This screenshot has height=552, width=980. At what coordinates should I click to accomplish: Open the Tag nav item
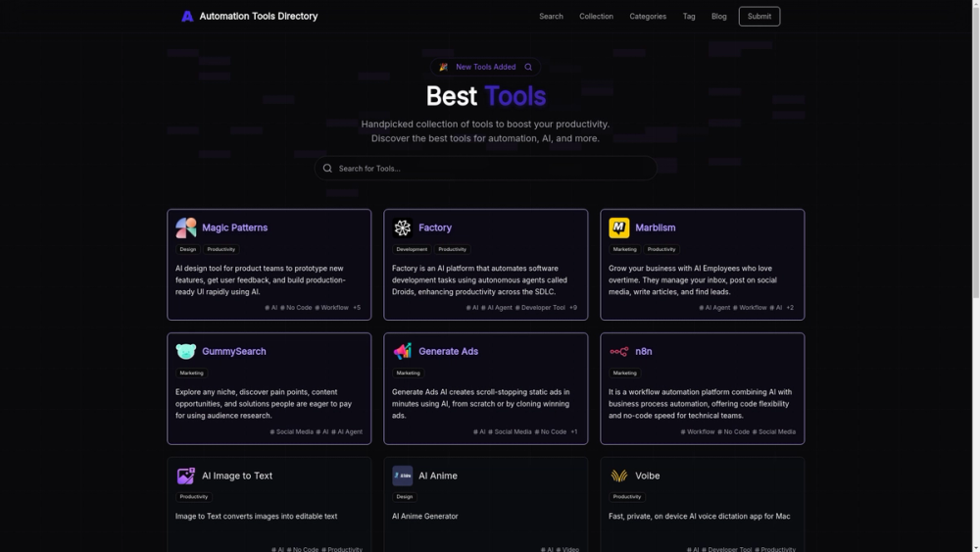coord(689,17)
